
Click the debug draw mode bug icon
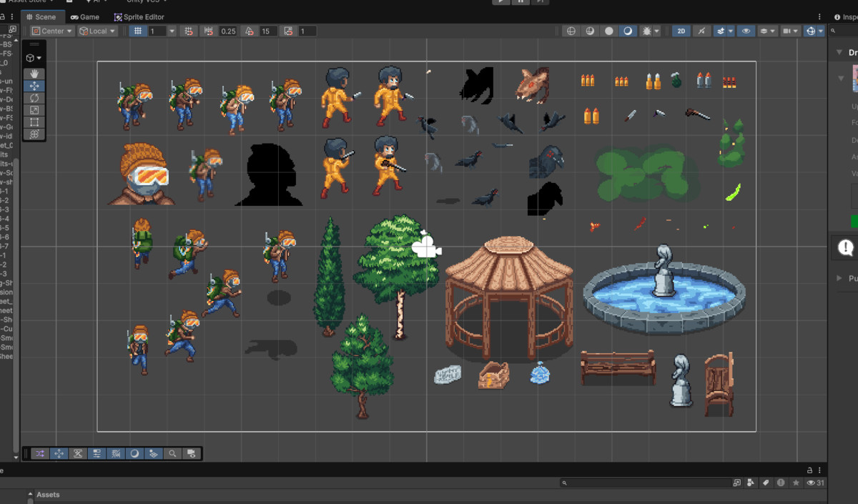[647, 31]
